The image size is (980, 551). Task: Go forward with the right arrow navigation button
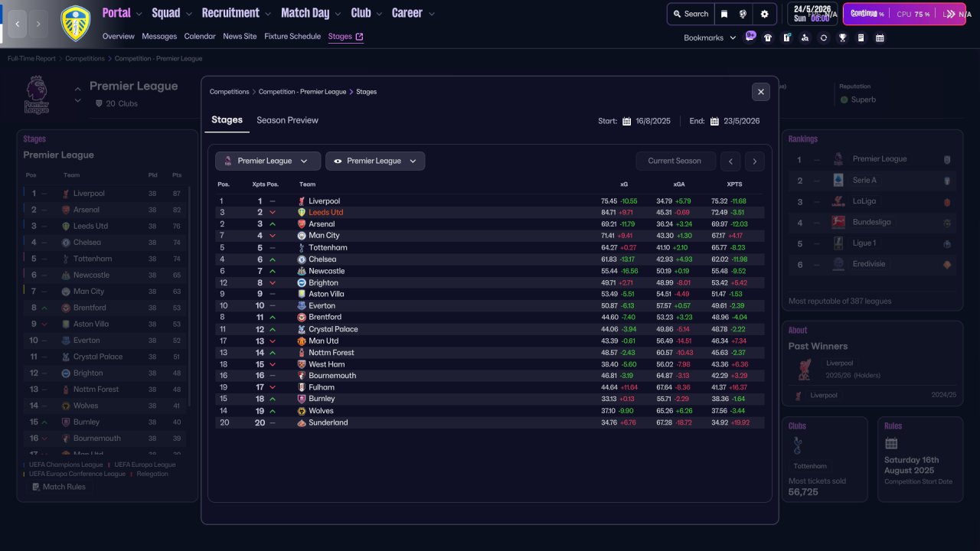[39, 24]
